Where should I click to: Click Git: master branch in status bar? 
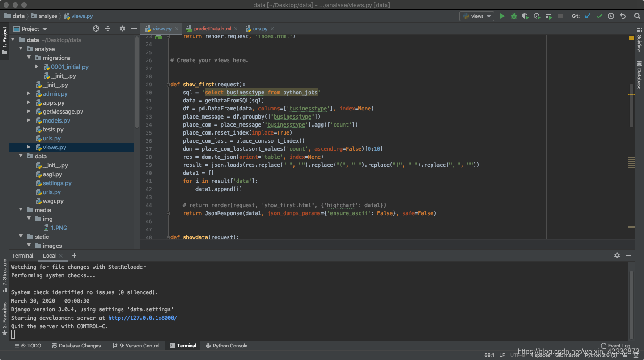pos(567,355)
